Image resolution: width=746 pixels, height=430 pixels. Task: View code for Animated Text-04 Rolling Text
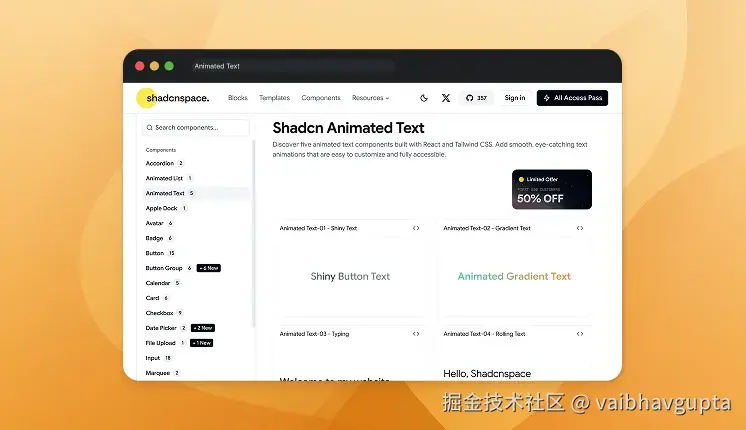[x=579, y=334]
